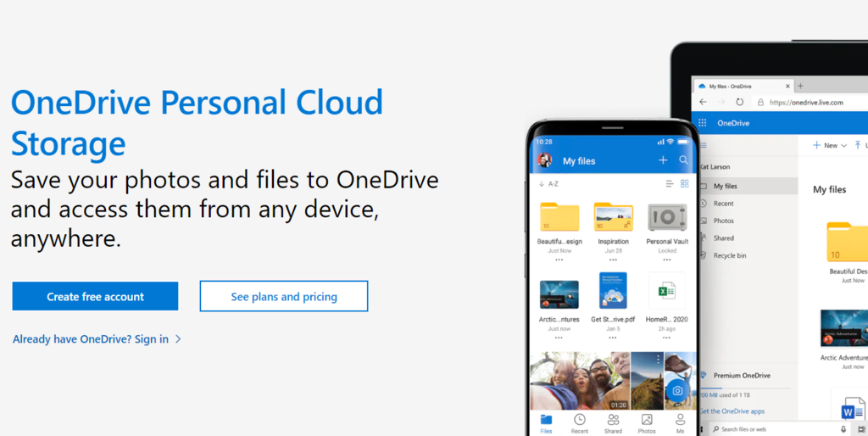
Task: Open the app launcher waffle icon
Action: (x=703, y=123)
